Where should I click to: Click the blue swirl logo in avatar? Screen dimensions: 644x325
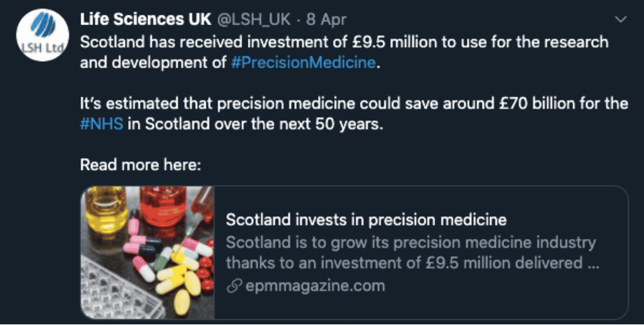[43, 25]
